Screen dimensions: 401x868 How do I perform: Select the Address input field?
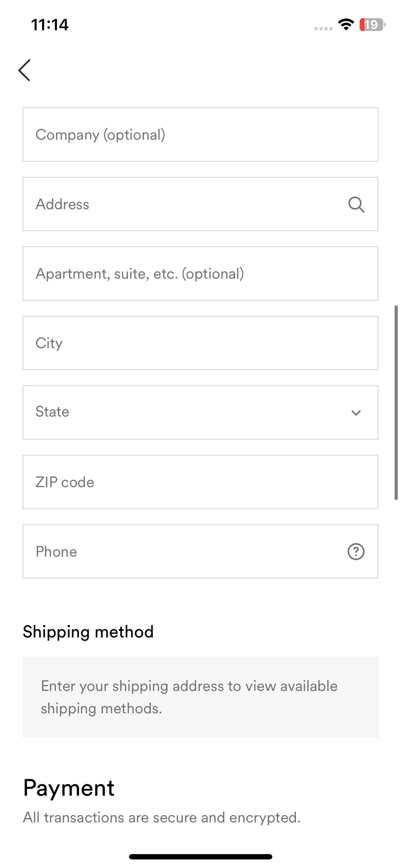click(x=200, y=204)
